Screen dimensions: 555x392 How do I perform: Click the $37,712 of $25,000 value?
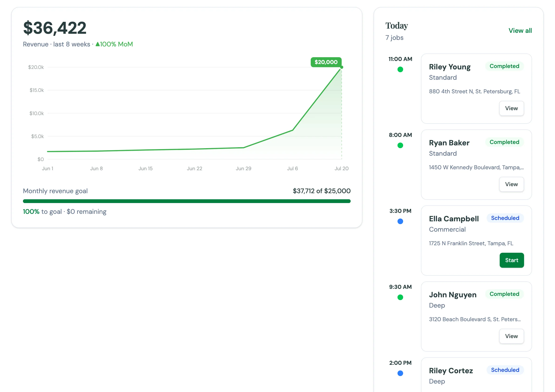point(322,191)
